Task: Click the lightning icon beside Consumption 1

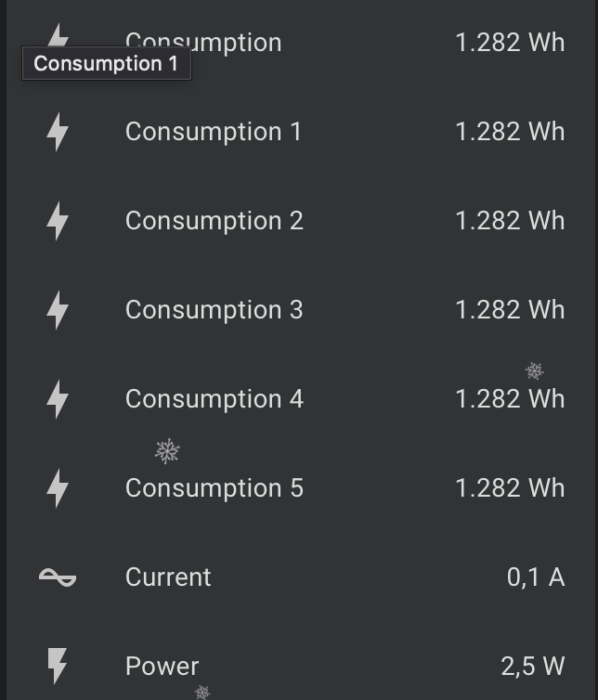Action: click(58, 132)
